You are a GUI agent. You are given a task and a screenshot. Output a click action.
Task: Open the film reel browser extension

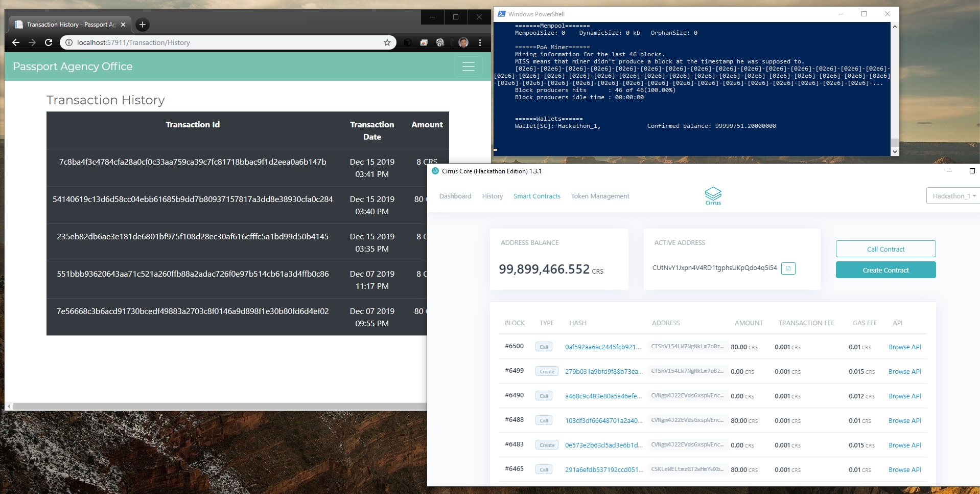click(440, 42)
